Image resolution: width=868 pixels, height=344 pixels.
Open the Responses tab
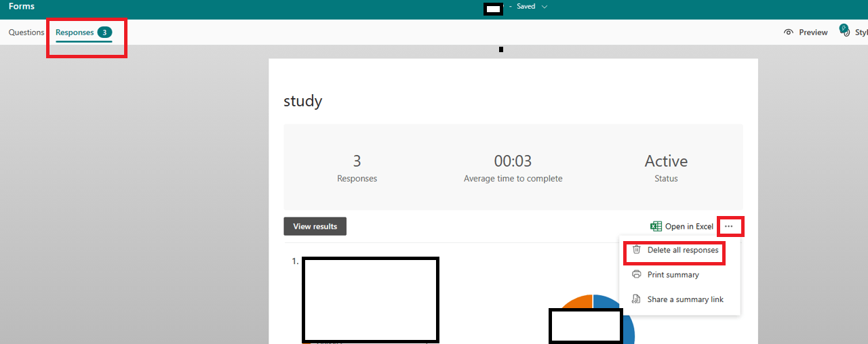84,33
